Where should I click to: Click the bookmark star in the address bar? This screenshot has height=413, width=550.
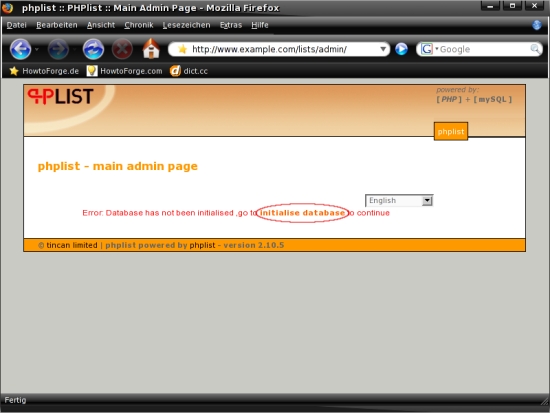click(182, 49)
